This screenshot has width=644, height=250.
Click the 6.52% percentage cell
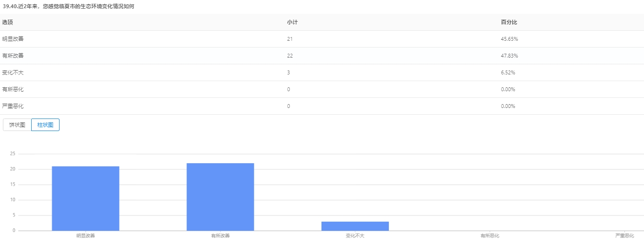click(508, 72)
